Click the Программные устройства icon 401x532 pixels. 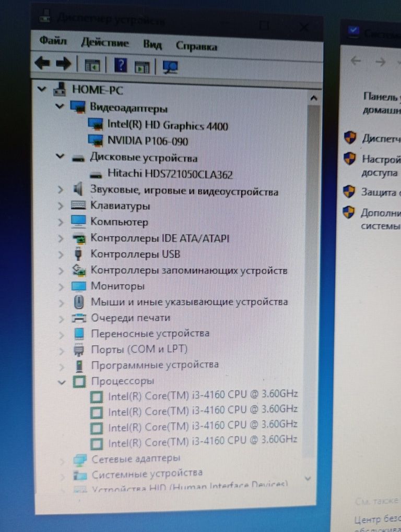click(x=79, y=366)
